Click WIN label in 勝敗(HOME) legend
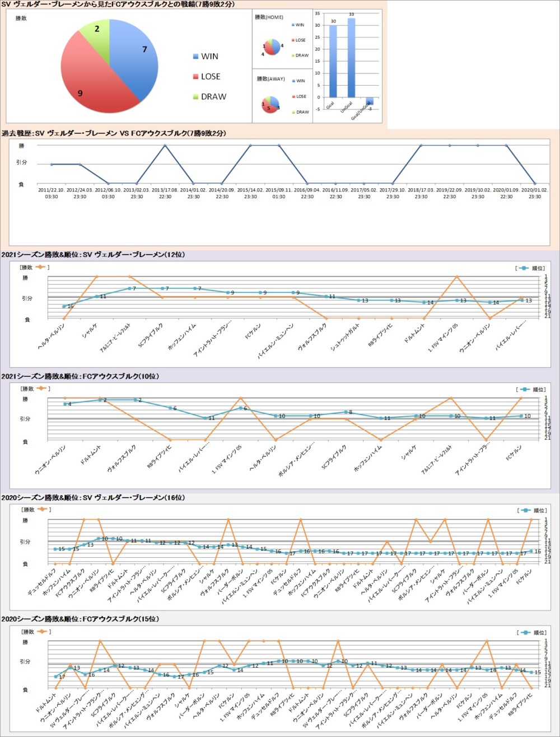Image resolution: width=560 pixels, height=737 pixels. click(x=300, y=26)
